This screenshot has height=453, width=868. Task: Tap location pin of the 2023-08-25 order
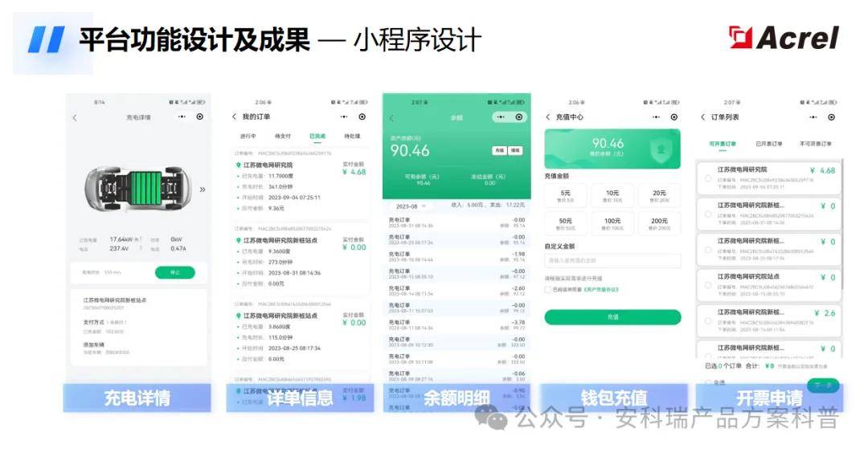239,316
